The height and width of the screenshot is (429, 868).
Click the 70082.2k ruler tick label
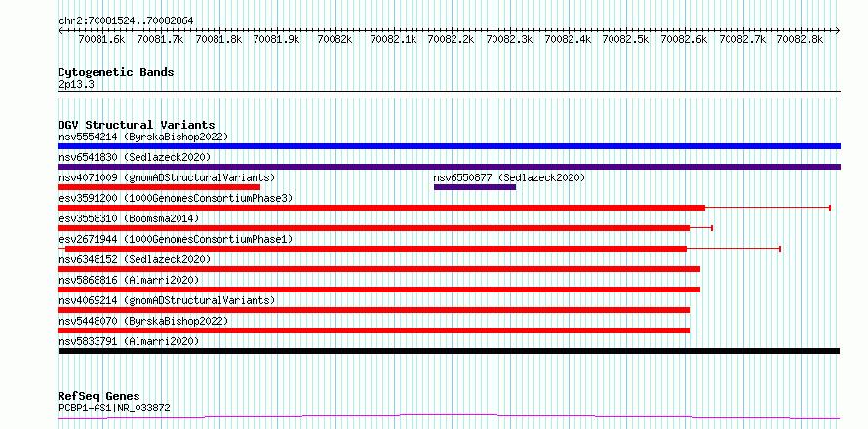click(451, 39)
